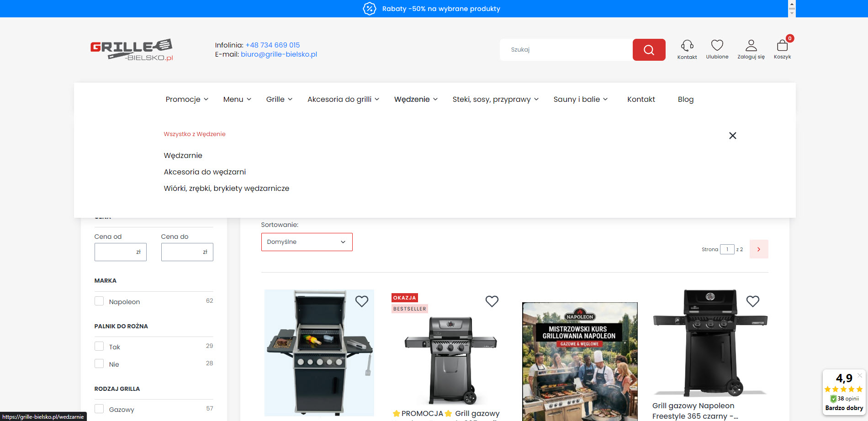
Task: Click the 'Wszystko z Wędzenie' link
Action: click(194, 134)
